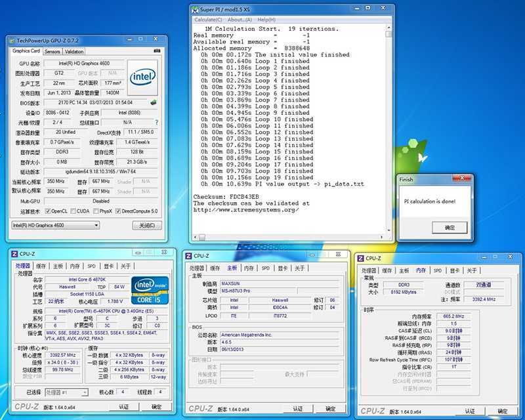
Task: Select the 处理器 tab in the mainboard CPU-Z window
Action: pyautogui.click(x=196, y=268)
